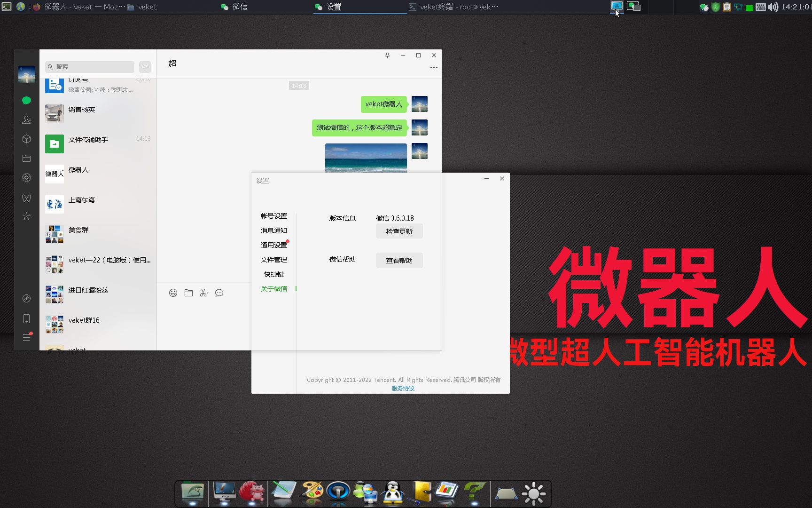Select 通用设置 in settings
Image resolution: width=812 pixels, height=508 pixels.
coord(274,245)
